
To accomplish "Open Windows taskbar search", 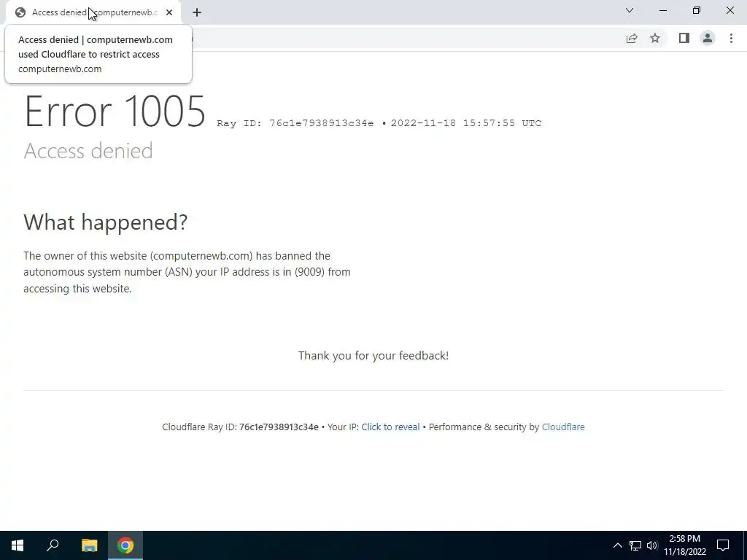I will click(53, 545).
